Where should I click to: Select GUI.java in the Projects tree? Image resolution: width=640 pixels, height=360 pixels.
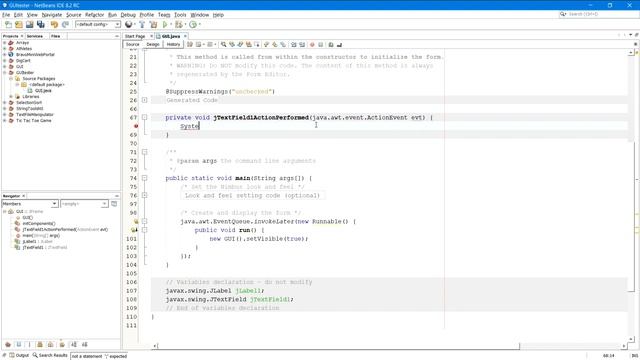coord(43,91)
